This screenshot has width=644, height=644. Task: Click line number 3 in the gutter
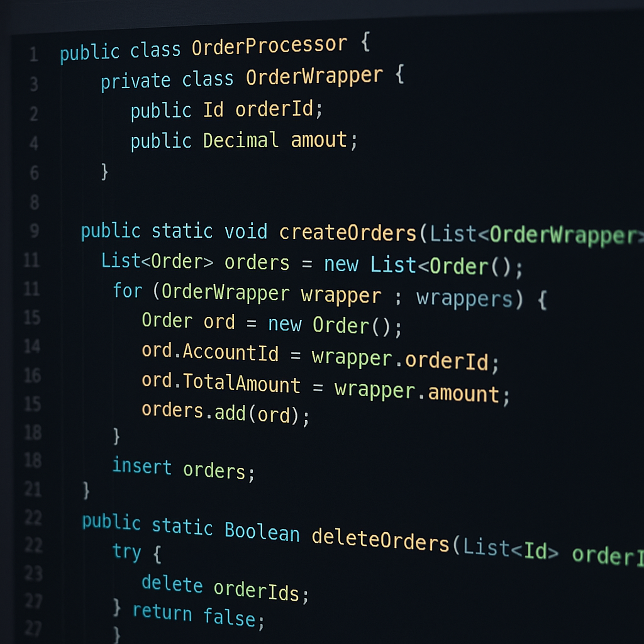pos(34,84)
